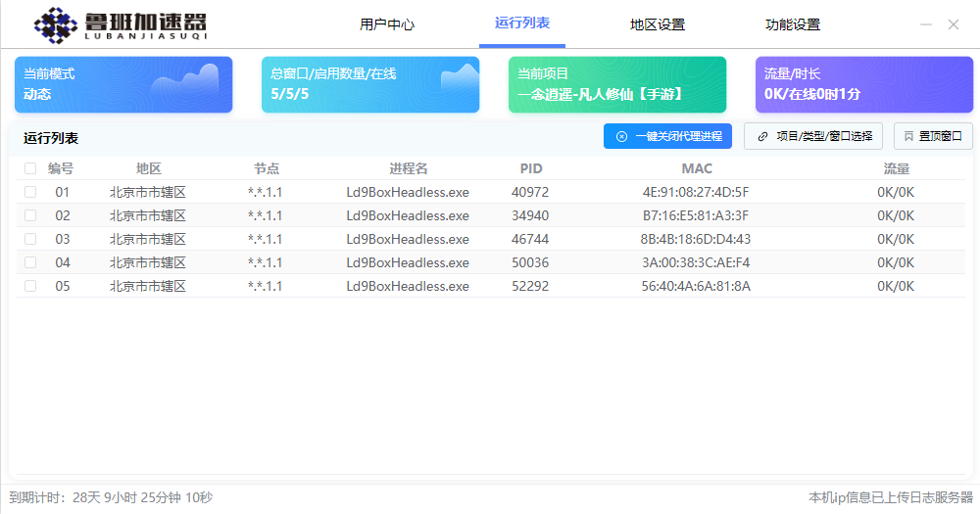Check the box for row 01
Image resolution: width=980 pixels, height=514 pixels.
coord(30,192)
